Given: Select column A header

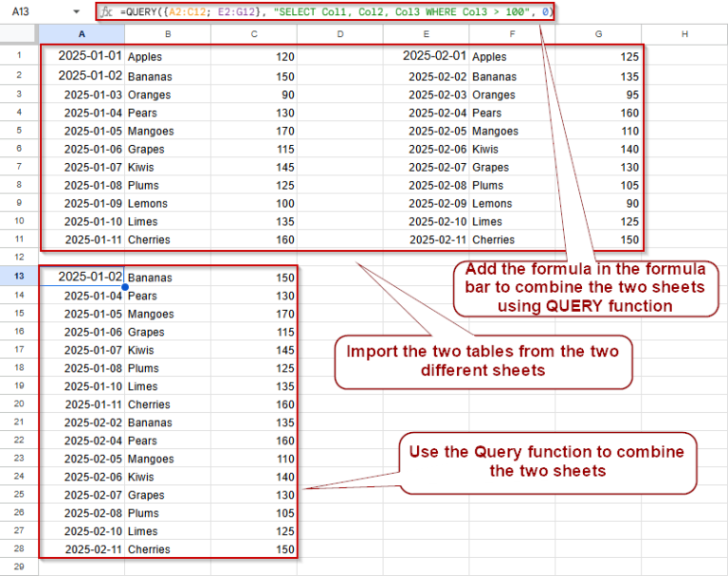Looking at the screenshot, I should point(82,35).
